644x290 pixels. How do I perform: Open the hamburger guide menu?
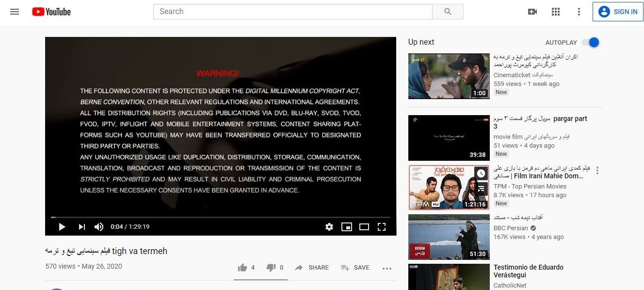pos(15,12)
